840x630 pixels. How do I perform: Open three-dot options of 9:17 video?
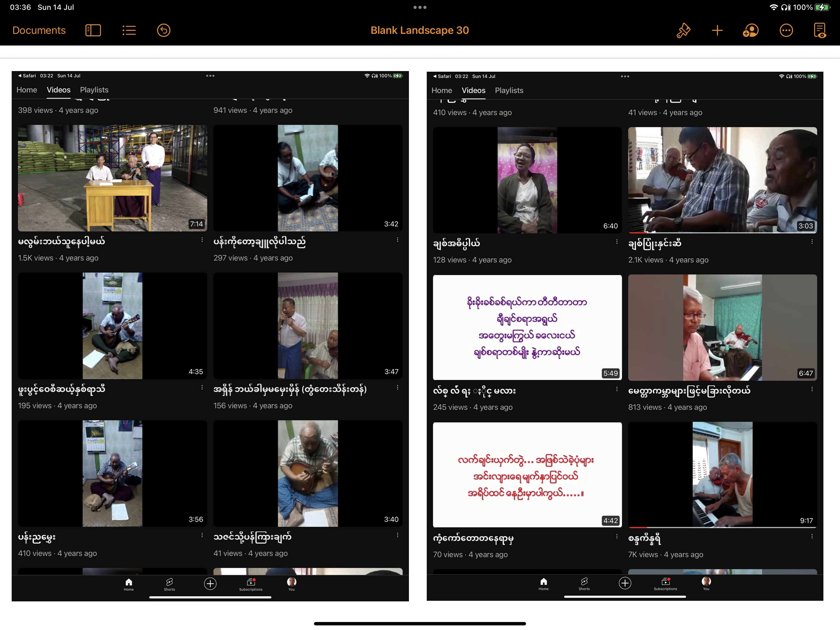tap(812, 536)
